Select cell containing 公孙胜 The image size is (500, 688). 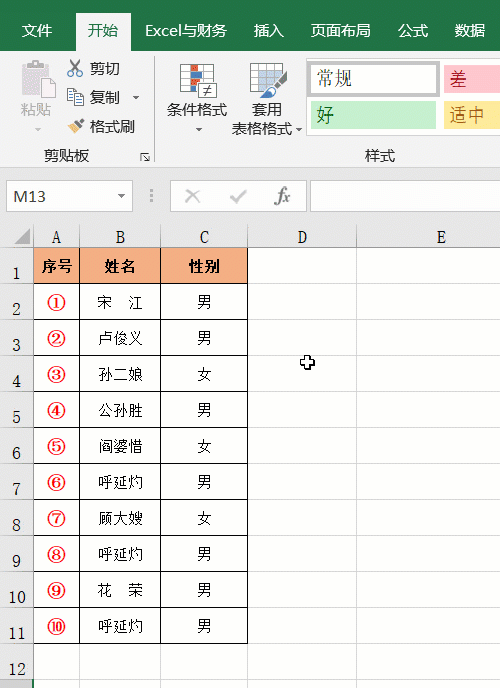coord(120,410)
